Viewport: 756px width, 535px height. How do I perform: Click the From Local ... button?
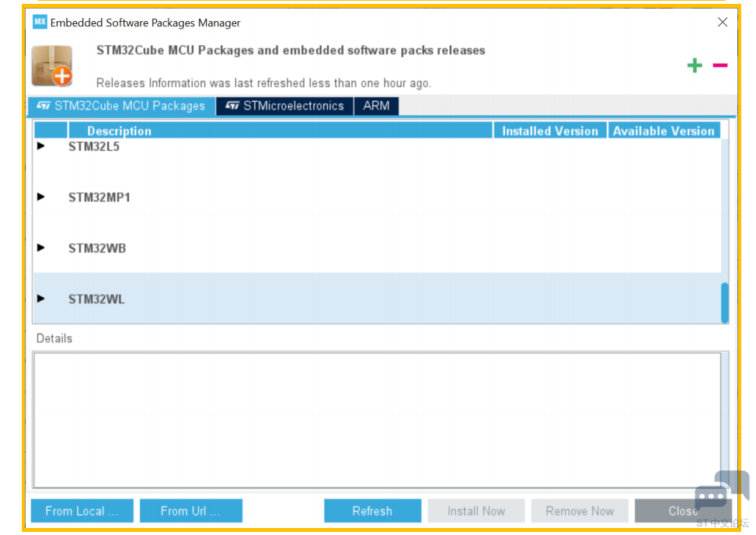point(82,511)
